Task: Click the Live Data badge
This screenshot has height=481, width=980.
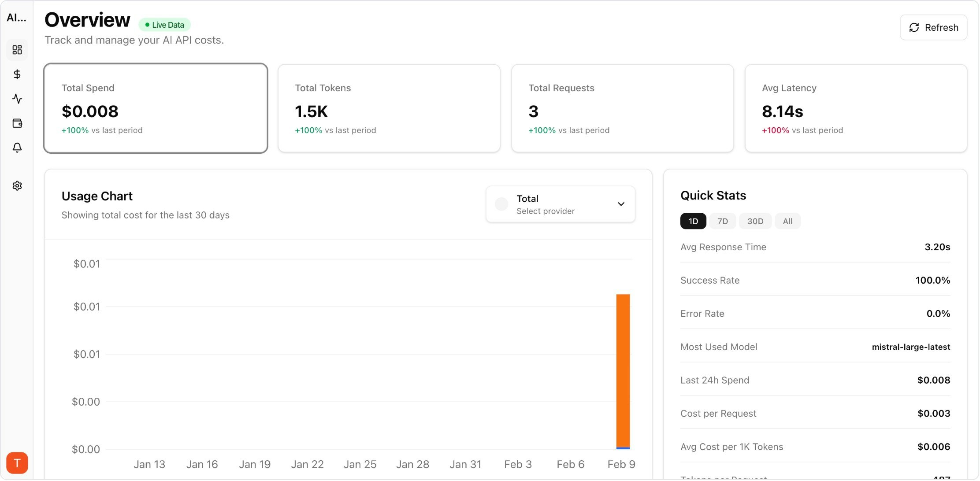Action: click(x=164, y=25)
